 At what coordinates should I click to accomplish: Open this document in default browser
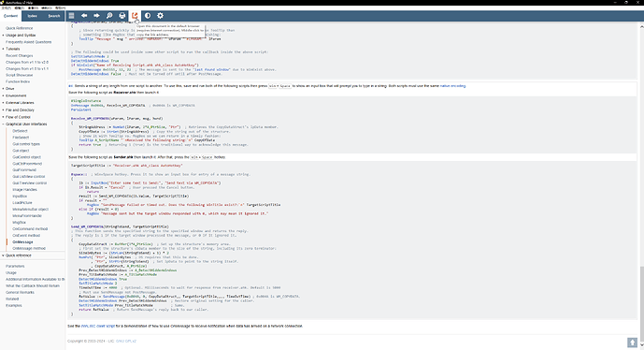coord(135,16)
